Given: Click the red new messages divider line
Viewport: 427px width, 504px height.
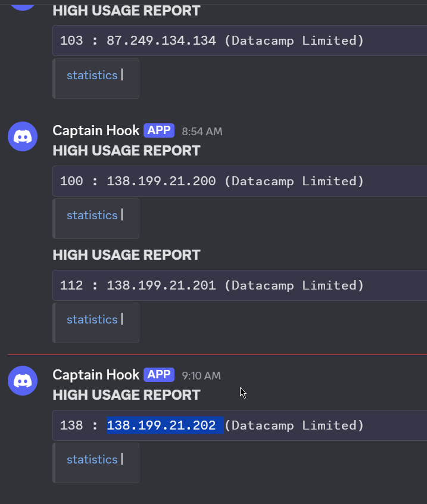Looking at the screenshot, I should tap(217, 354).
